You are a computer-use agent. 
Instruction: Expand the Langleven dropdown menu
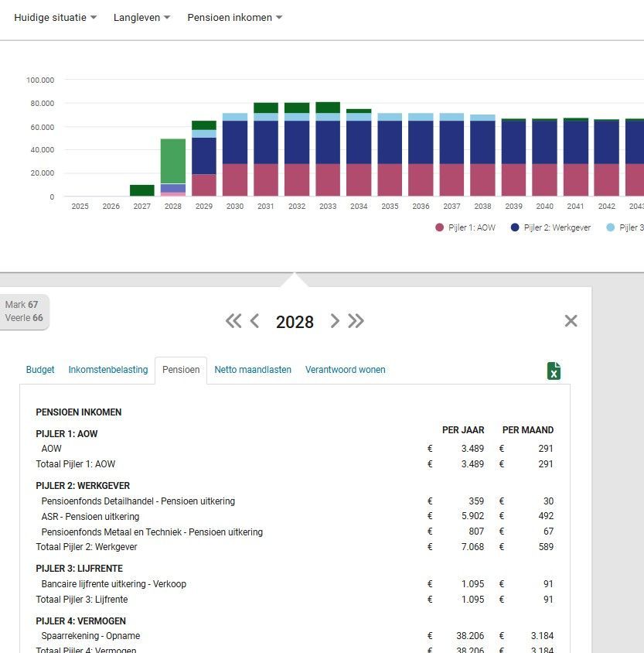(x=141, y=17)
